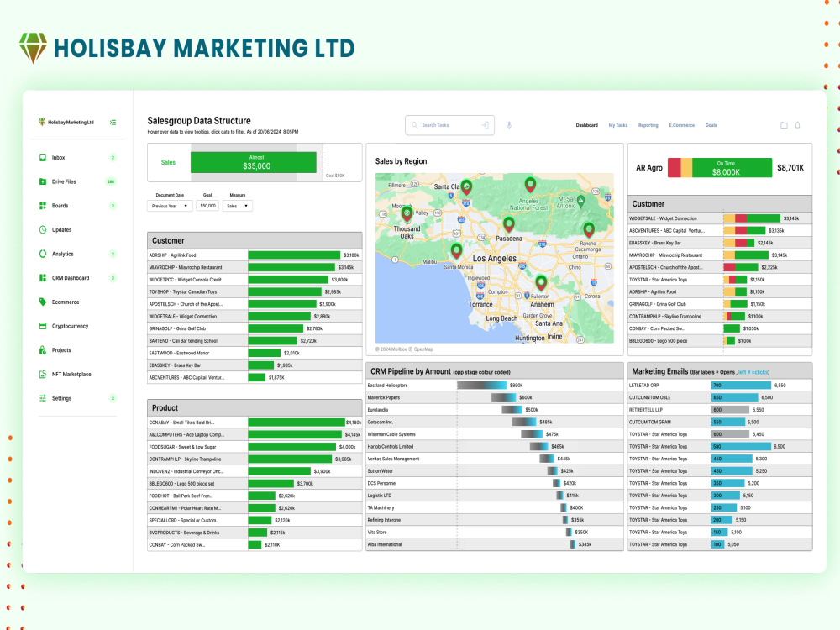The width and height of the screenshot is (840, 630).
Task: Collapse the sidebar menu icon
Action: [113, 123]
